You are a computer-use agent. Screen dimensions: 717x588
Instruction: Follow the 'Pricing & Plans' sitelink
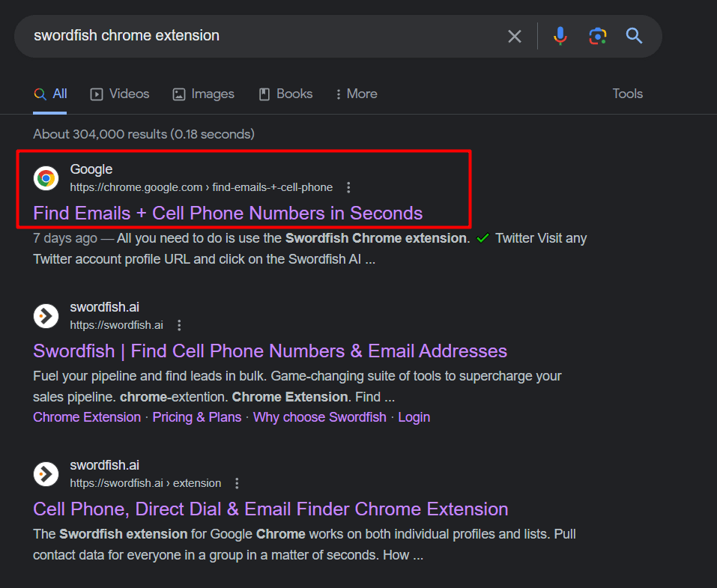pyautogui.click(x=196, y=417)
